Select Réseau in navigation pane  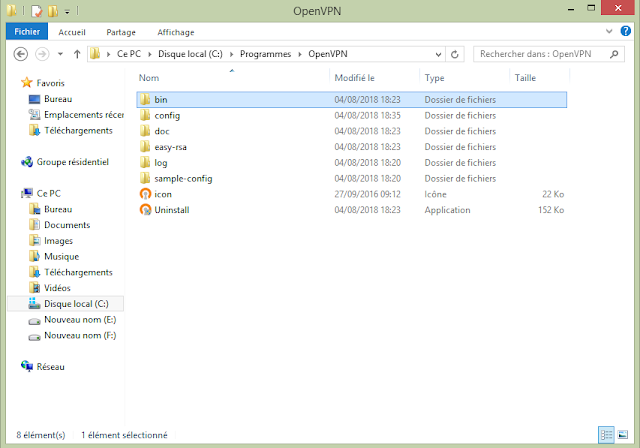(x=50, y=367)
